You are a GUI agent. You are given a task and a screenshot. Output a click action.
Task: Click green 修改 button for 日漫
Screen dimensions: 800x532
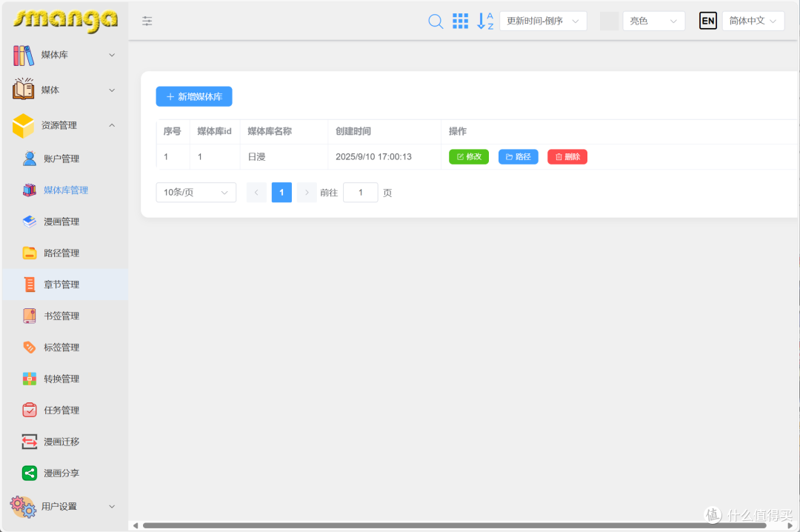(469, 157)
